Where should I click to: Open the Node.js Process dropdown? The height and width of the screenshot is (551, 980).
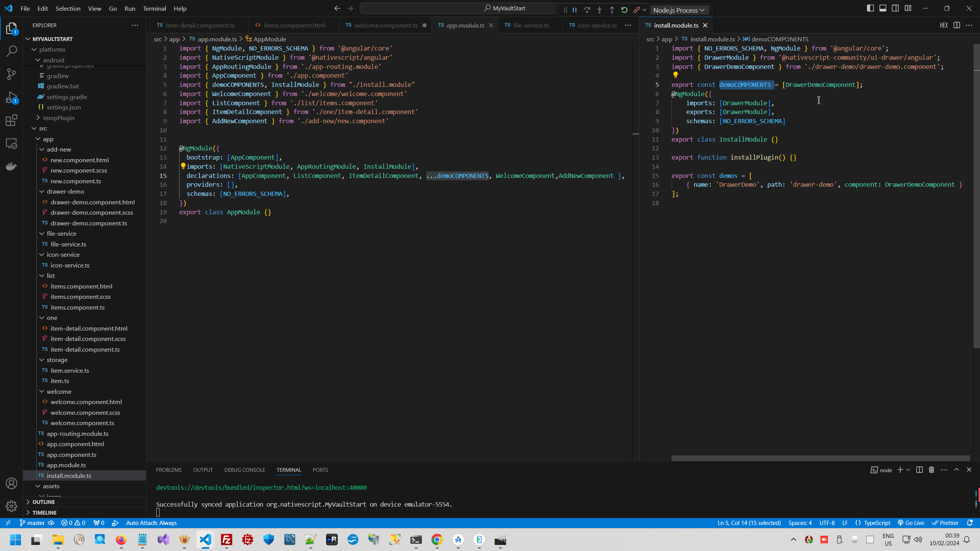click(679, 10)
